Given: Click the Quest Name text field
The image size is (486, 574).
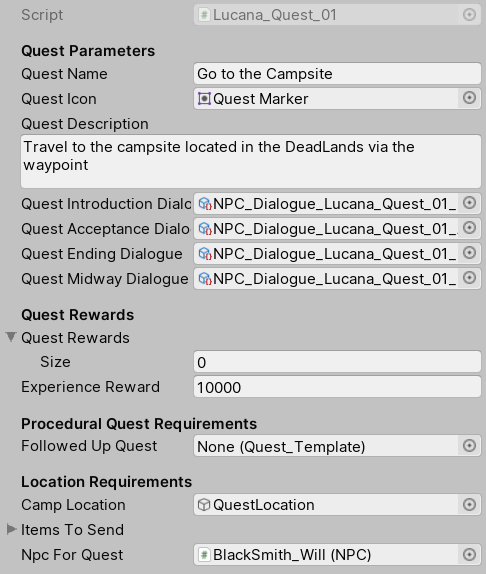Looking at the screenshot, I should click(x=337, y=74).
